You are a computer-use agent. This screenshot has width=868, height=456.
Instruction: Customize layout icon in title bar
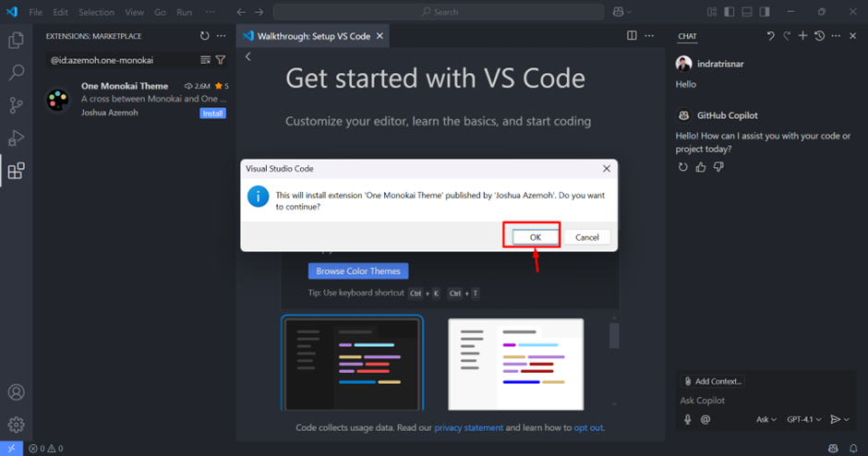pos(712,12)
